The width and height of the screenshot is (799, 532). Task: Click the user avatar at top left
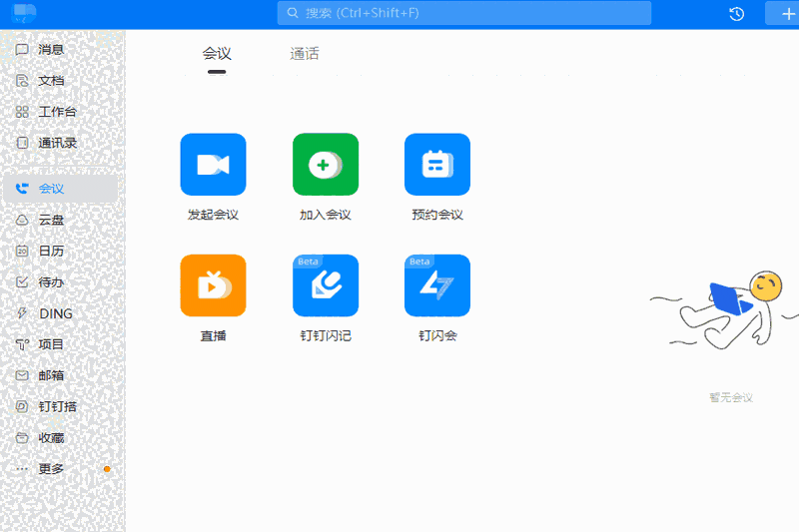23,13
